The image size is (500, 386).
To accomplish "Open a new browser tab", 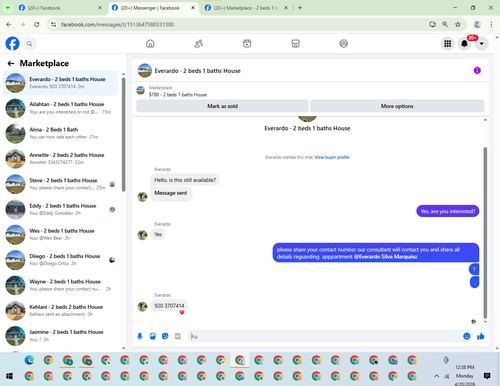I will tap(300, 8).
